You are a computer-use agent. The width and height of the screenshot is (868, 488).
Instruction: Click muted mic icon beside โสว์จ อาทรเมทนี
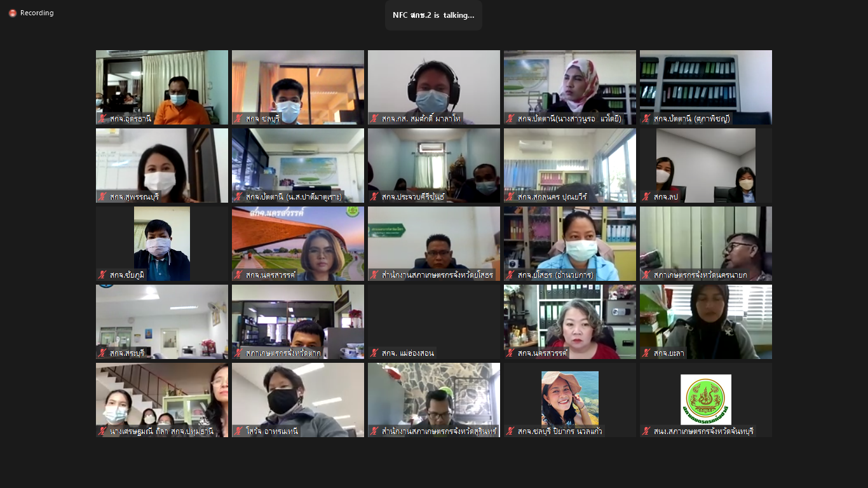coord(238,431)
